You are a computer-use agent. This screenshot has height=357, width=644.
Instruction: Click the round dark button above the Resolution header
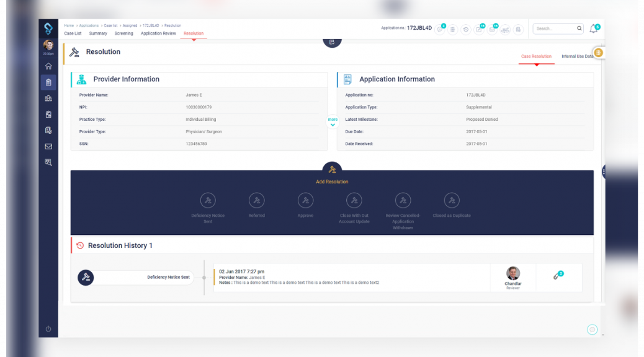332,42
